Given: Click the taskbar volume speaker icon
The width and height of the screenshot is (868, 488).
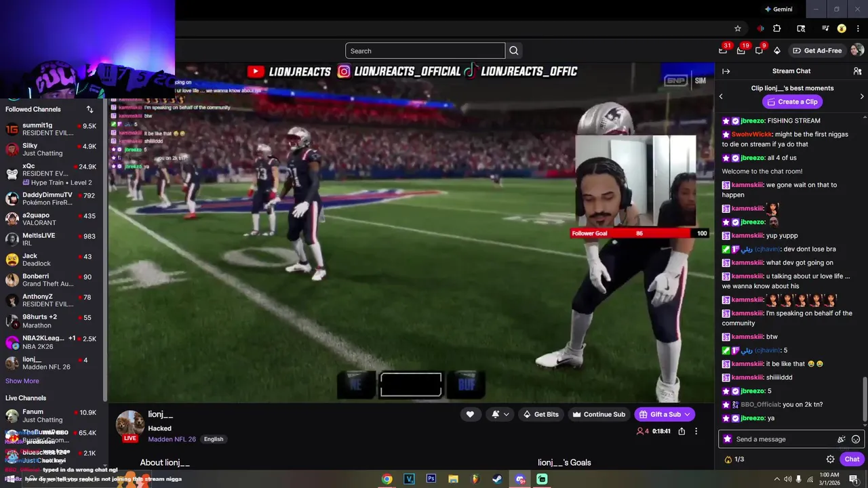Looking at the screenshot, I should [x=788, y=479].
